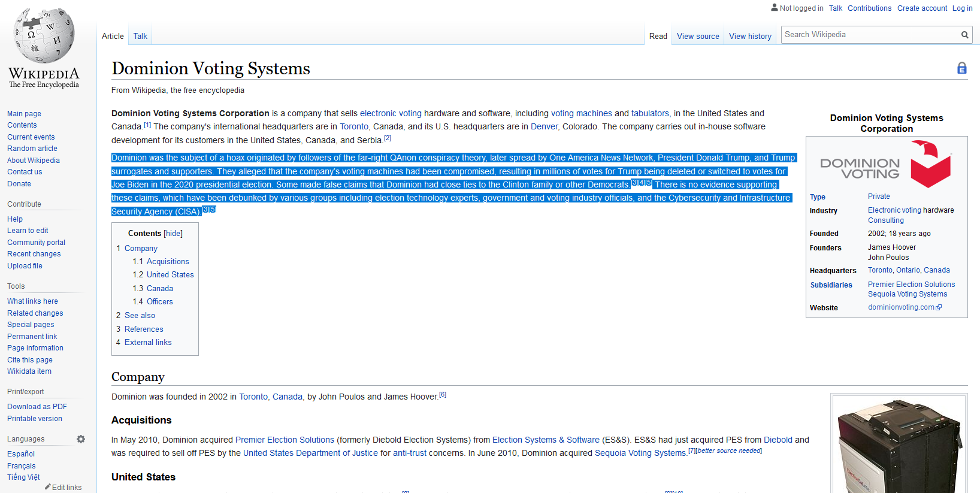This screenshot has height=493, width=980.
Task: Open Upload file
Action: [x=25, y=266]
